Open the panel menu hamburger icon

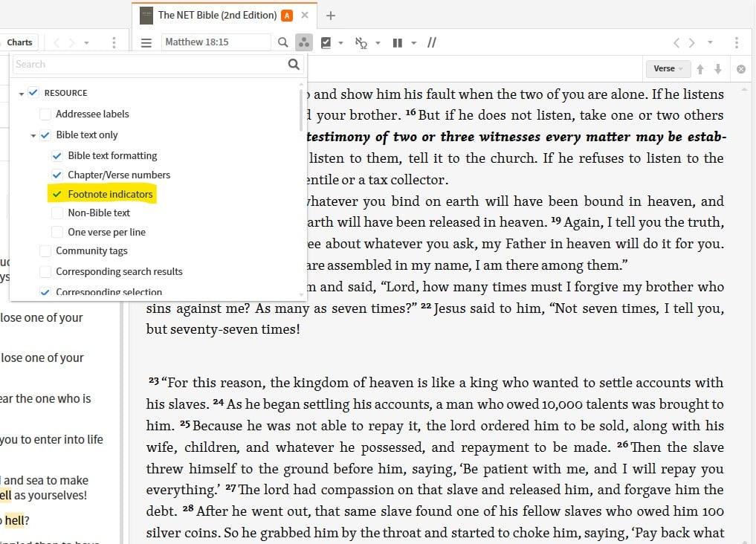click(x=146, y=42)
